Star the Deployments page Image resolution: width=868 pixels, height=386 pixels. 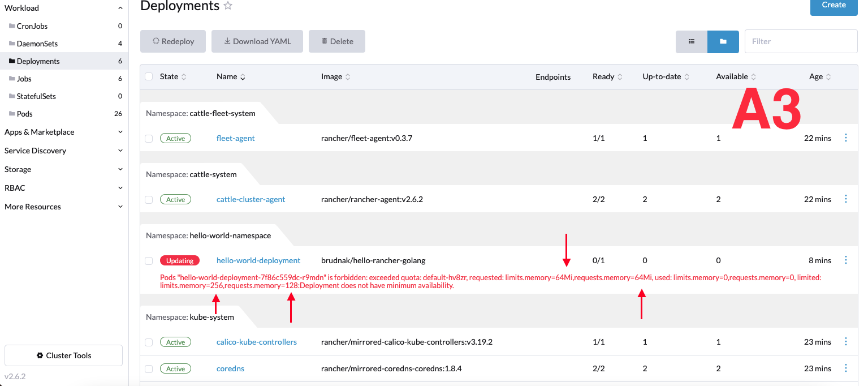pos(228,6)
